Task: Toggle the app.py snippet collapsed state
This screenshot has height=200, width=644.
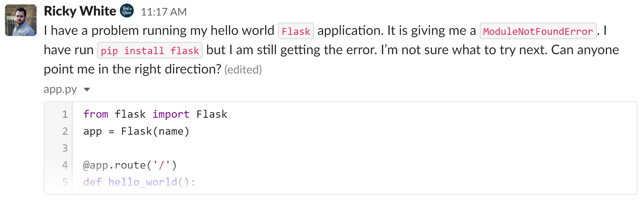Action: coord(87,90)
